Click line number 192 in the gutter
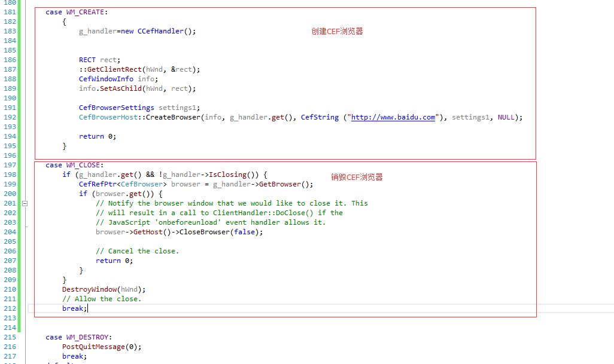The width and height of the screenshot is (614, 364). pyautogui.click(x=10, y=117)
